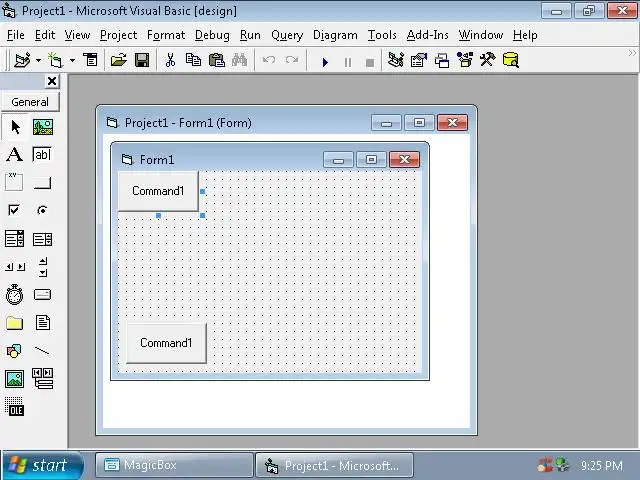Select the DirListBox folder control tool
The height and width of the screenshot is (480, 640).
tap(14, 323)
